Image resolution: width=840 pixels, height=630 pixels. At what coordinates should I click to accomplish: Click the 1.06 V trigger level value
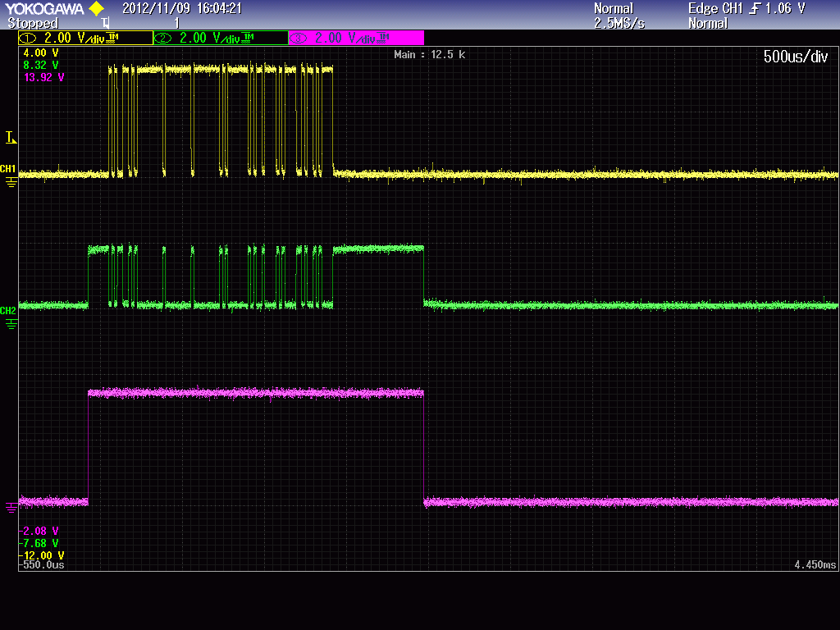[x=785, y=8]
